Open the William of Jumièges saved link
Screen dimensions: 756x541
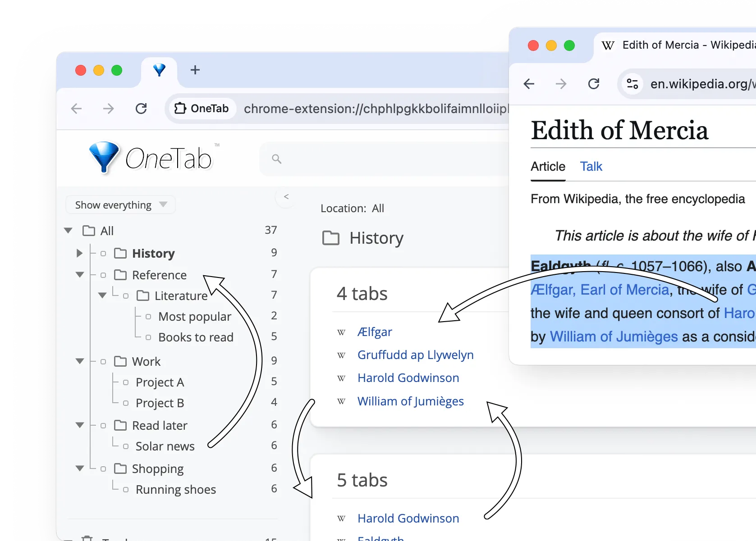pyautogui.click(x=410, y=401)
